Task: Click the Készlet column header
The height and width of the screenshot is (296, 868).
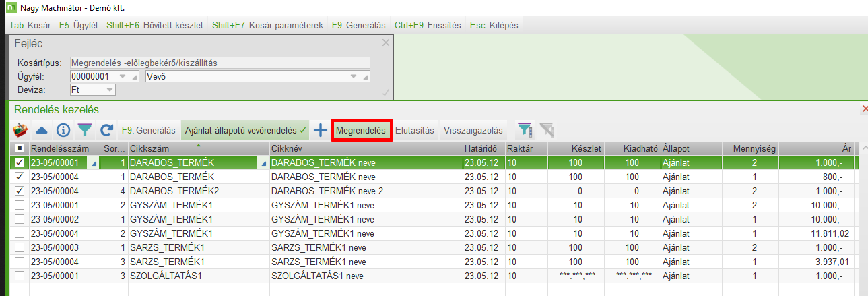Action: pyautogui.click(x=577, y=148)
